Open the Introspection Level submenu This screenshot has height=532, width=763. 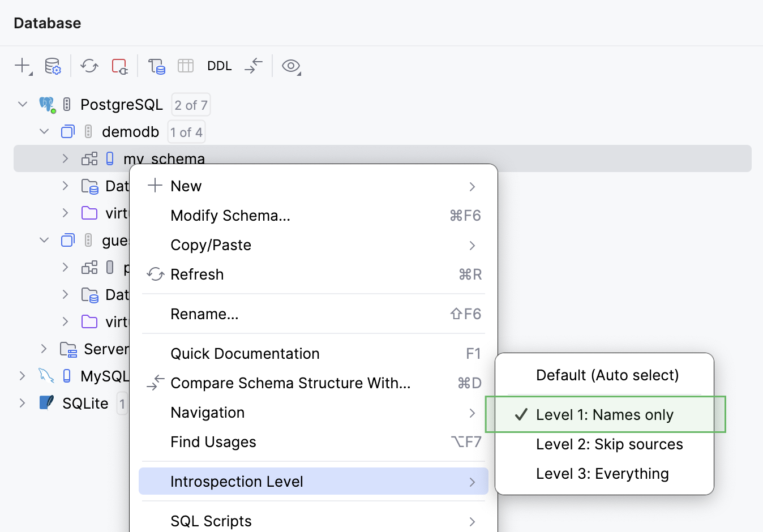point(237,481)
